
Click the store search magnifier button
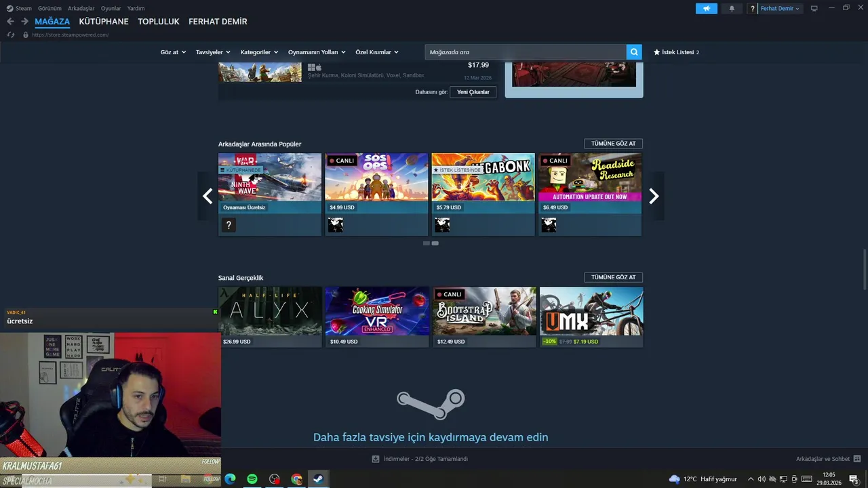tap(634, 52)
